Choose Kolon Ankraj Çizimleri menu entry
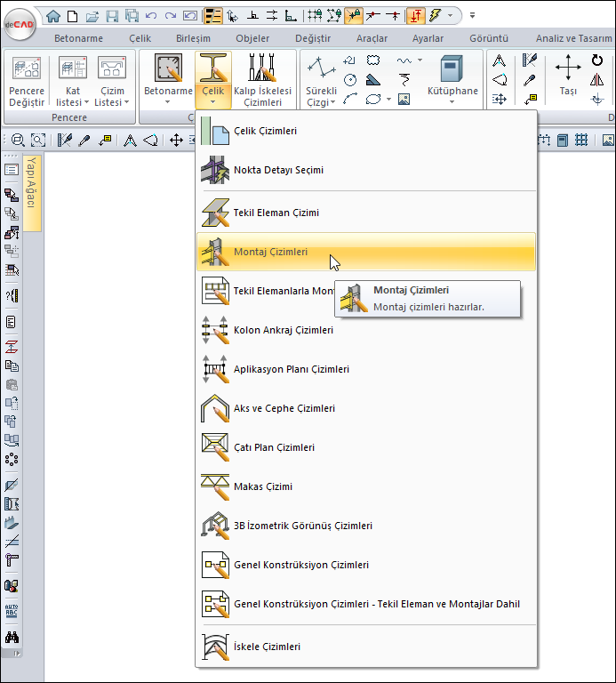The height and width of the screenshot is (683, 616). 283,330
